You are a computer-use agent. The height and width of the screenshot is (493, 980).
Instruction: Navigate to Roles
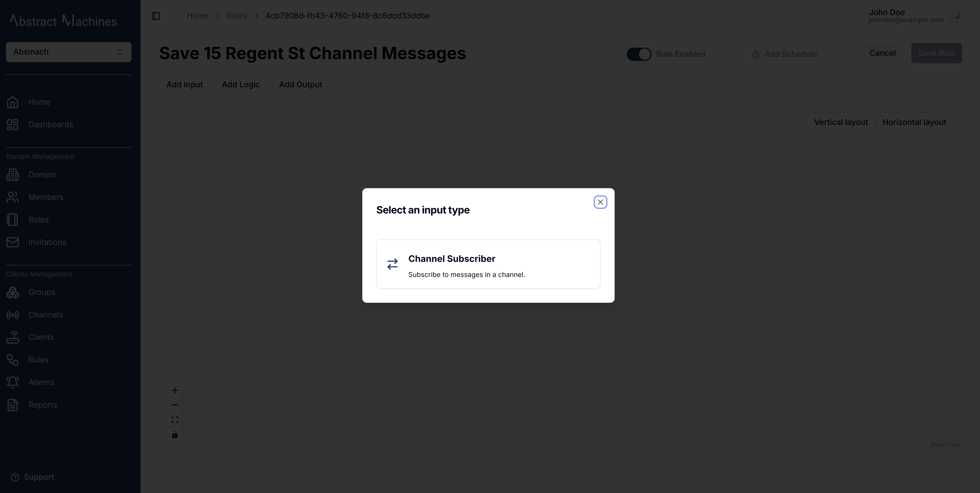coord(38,219)
